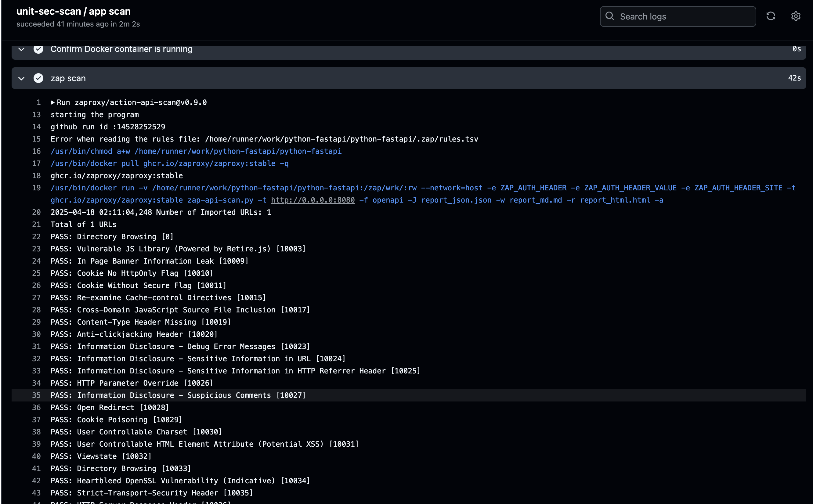Open the log settings gear icon

coord(796,16)
